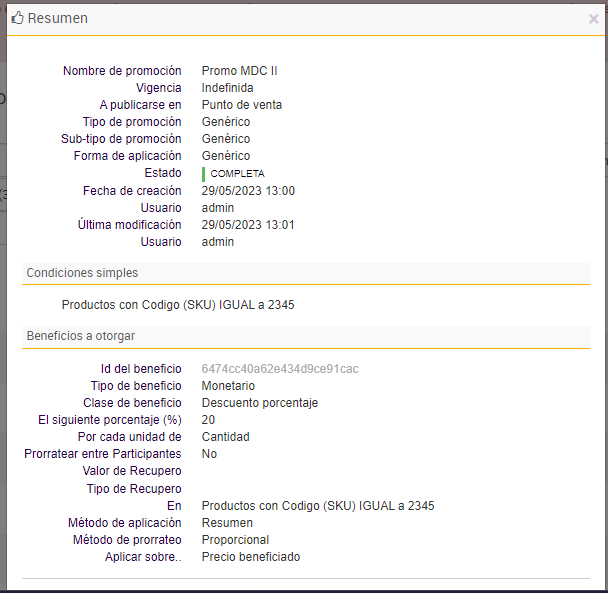Click the percentage value '20'

(208, 420)
